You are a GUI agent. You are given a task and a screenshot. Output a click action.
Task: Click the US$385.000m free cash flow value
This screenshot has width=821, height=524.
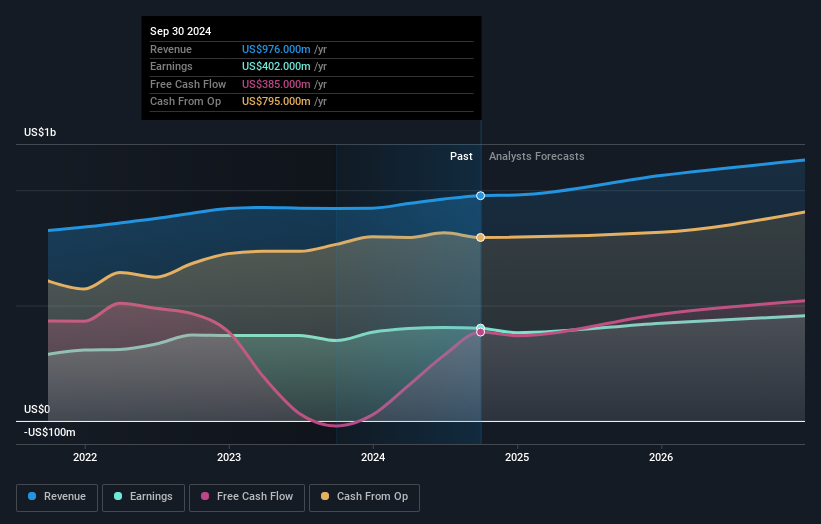[276, 84]
